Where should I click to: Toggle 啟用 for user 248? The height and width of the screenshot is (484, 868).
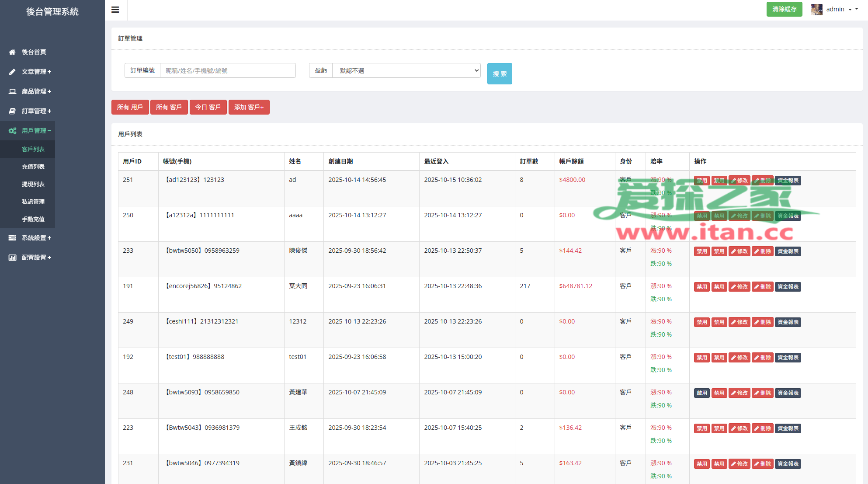(701, 393)
